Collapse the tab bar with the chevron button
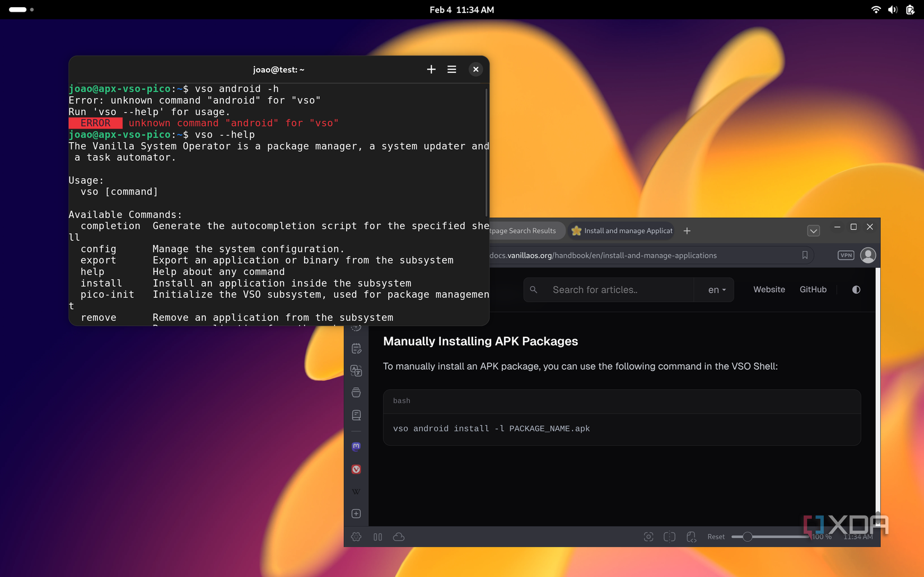The height and width of the screenshot is (577, 924). [814, 231]
